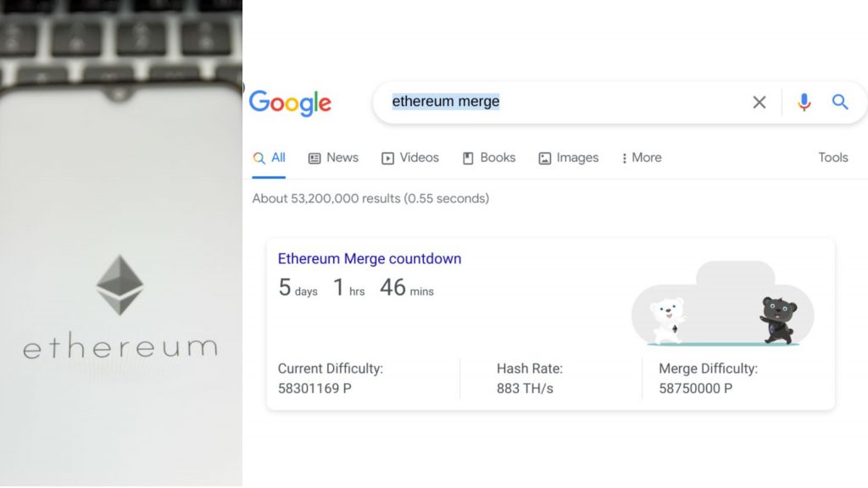Open the Books results tab

tap(488, 158)
